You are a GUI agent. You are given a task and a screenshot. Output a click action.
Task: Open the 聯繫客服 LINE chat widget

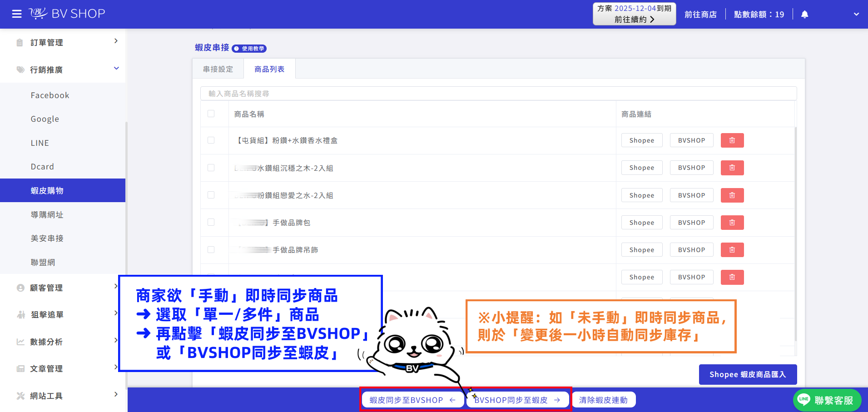(827, 400)
